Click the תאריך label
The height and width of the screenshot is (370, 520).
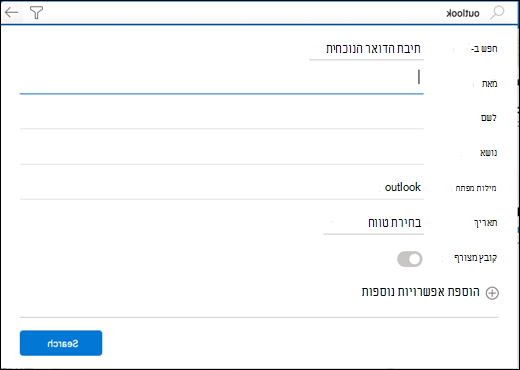(x=486, y=223)
